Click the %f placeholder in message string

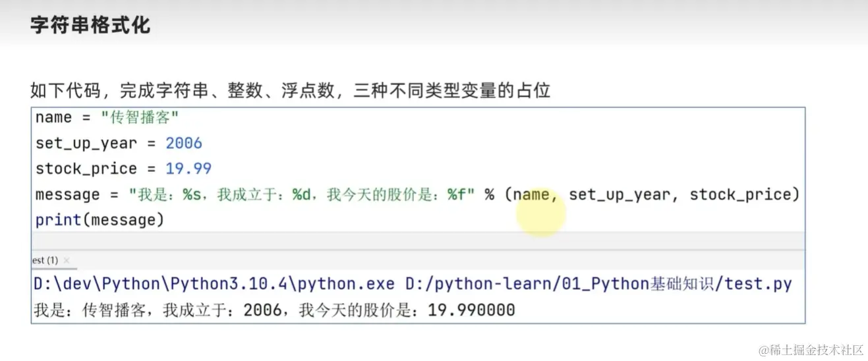pos(457,194)
